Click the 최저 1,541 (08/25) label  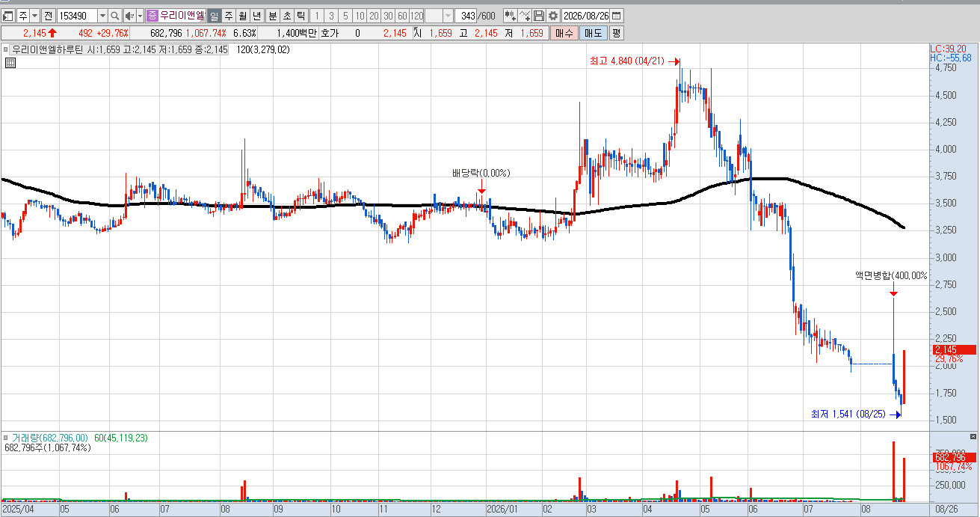[x=849, y=413]
